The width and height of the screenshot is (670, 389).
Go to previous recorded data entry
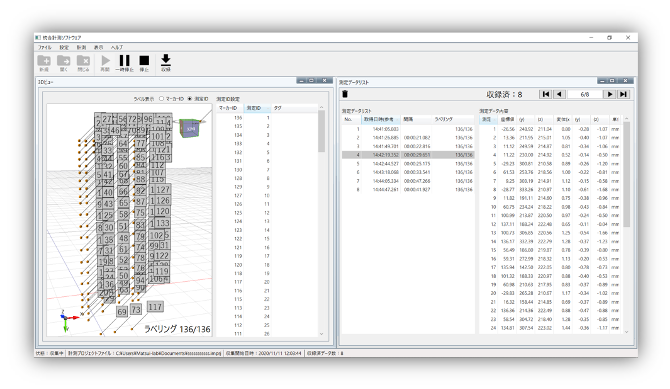coord(559,94)
